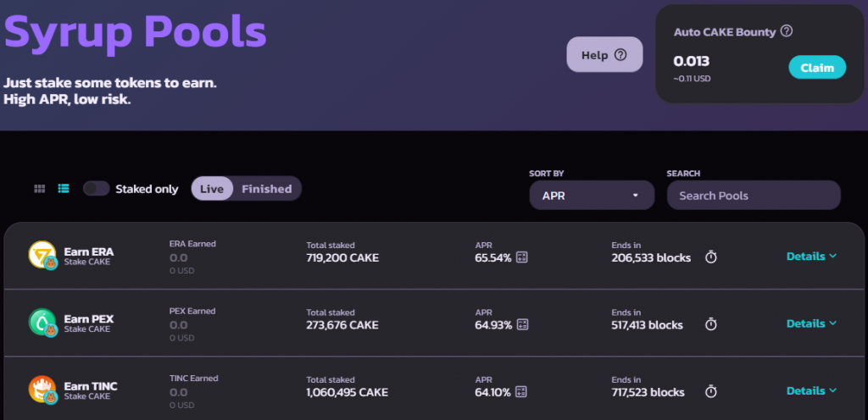The image size is (868, 420).
Task: Click the 64.10% APR value
Action: (492, 393)
